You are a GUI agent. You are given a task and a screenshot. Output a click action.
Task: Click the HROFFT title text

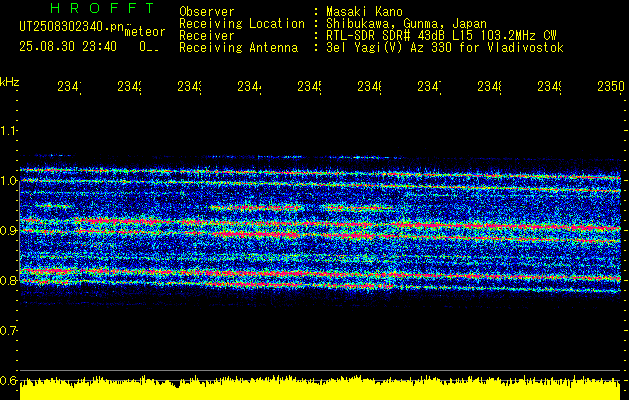[102, 8]
